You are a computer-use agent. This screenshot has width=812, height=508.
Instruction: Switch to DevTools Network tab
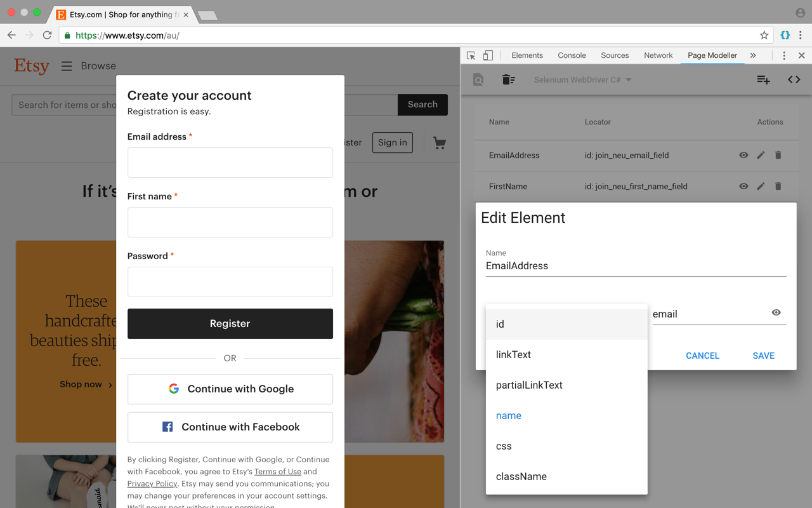pos(658,55)
